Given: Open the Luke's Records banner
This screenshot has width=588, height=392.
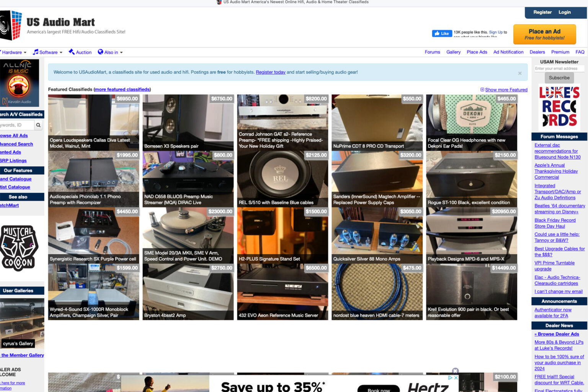Looking at the screenshot, I should point(559,107).
